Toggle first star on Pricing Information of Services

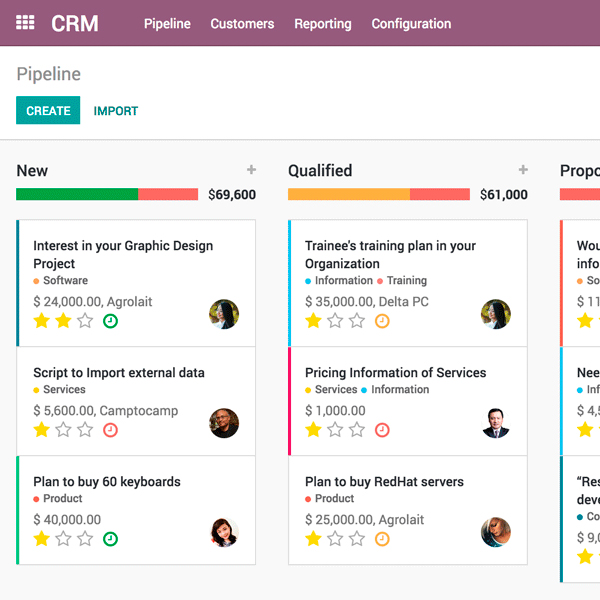[x=313, y=430]
